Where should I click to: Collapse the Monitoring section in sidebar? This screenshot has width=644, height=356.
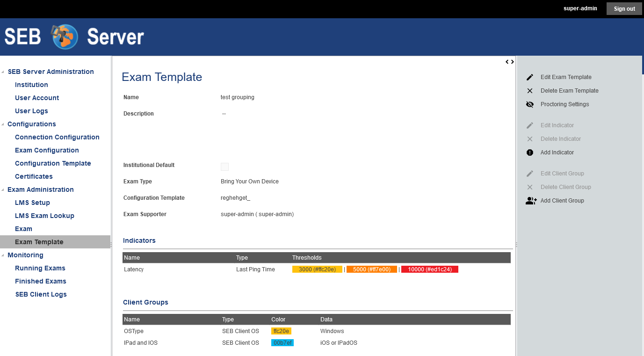[x=3, y=255]
